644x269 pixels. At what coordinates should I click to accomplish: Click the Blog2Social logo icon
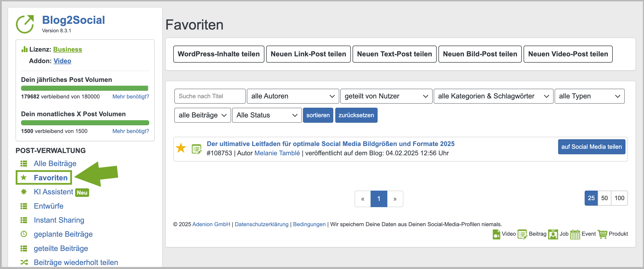[x=25, y=24]
